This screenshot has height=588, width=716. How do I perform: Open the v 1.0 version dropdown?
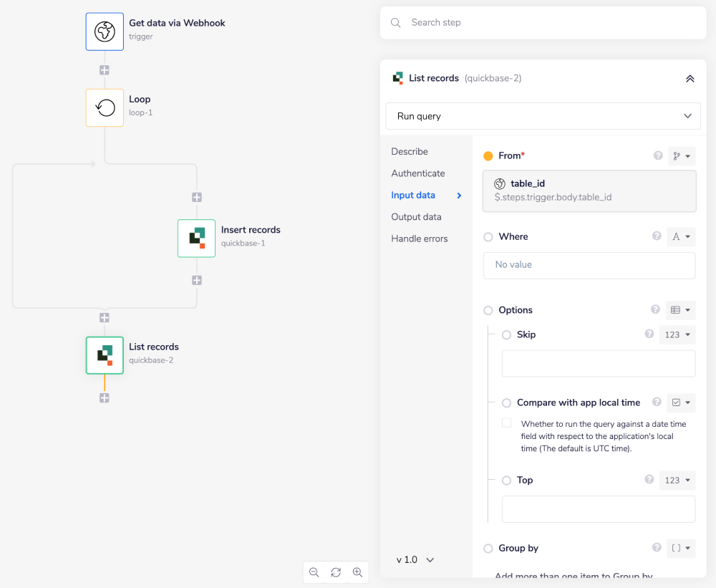[416, 559]
